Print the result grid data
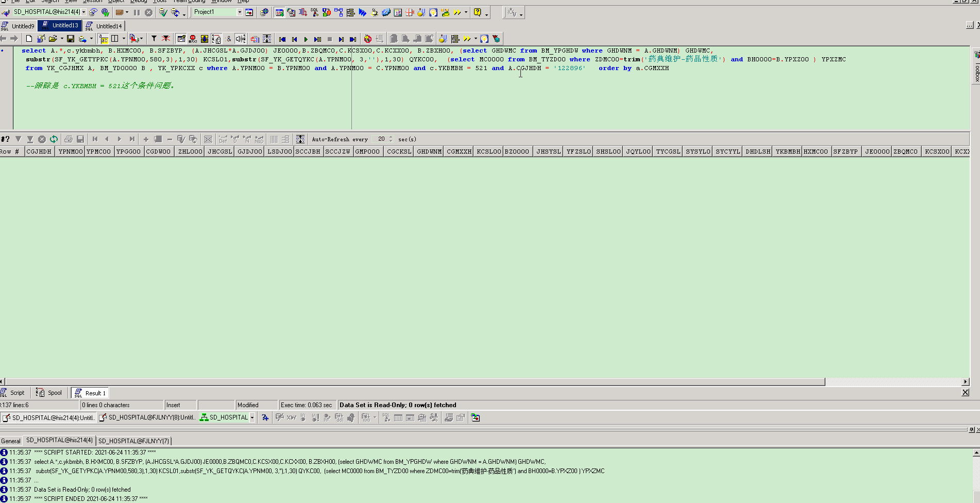Image resolution: width=980 pixels, height=503 pixels. click(x=69, y=139)
